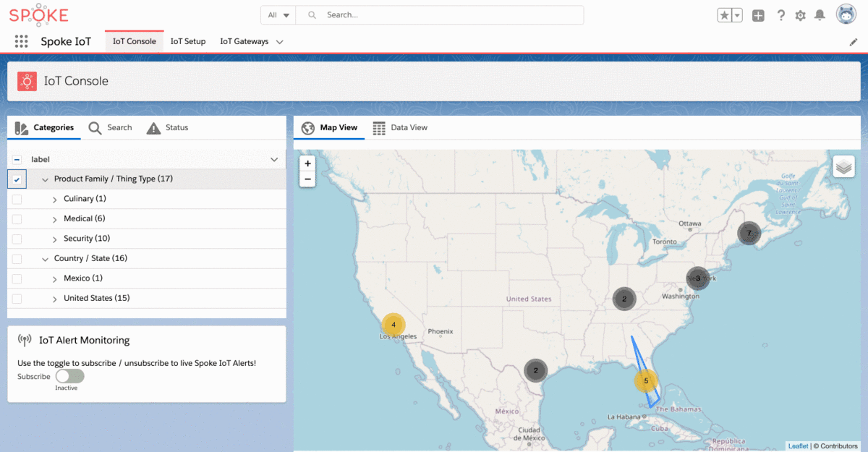
Task: Select the Status tab label
Action: pyautogui.click(x=176, y=127)
